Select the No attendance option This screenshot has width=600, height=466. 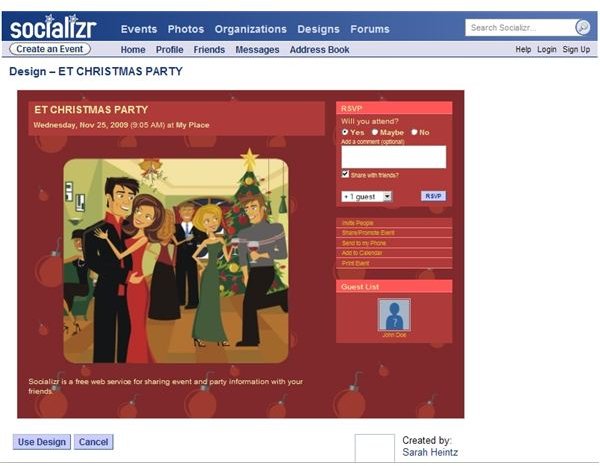414,132
